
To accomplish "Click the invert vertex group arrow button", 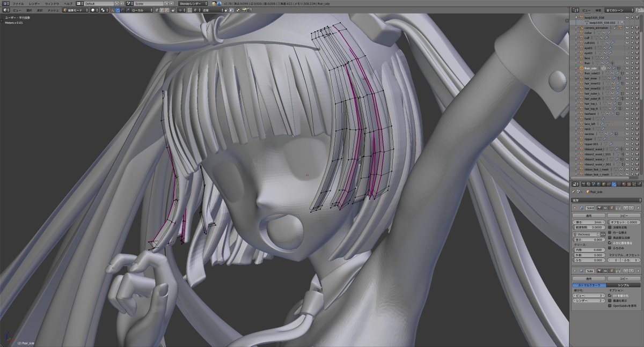I will pyautogui.click(x=604, y=234).
